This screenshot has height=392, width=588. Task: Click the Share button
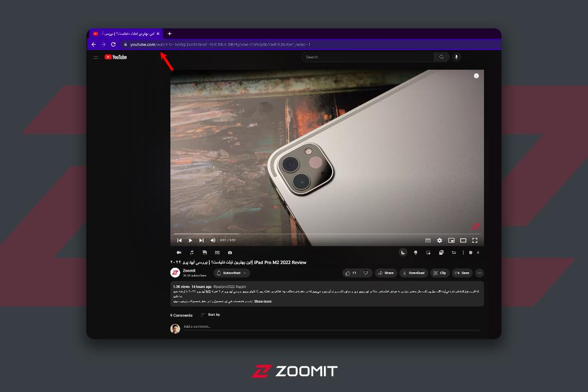click(x=385, y=273)
